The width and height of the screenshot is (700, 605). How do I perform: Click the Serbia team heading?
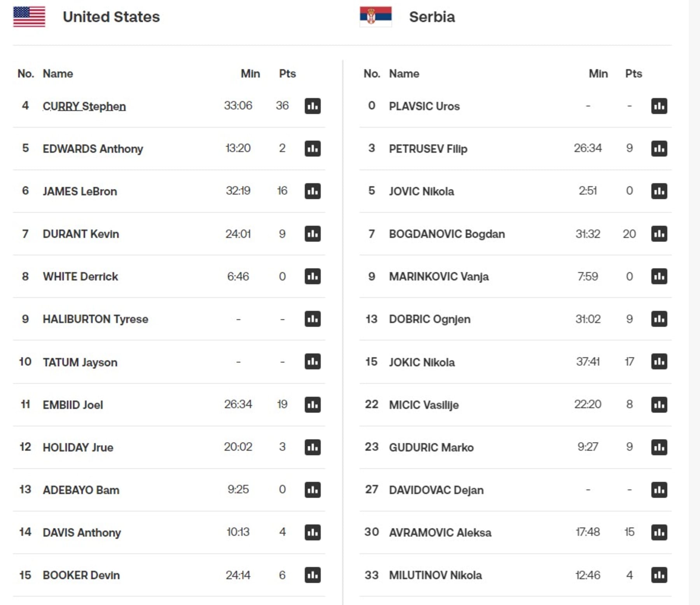[x=432, y=17]
